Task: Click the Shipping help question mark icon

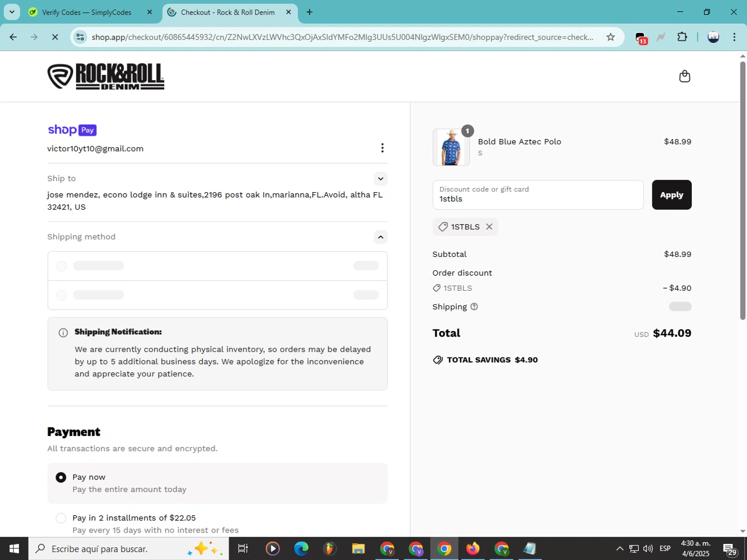Action: coord(474,307)
